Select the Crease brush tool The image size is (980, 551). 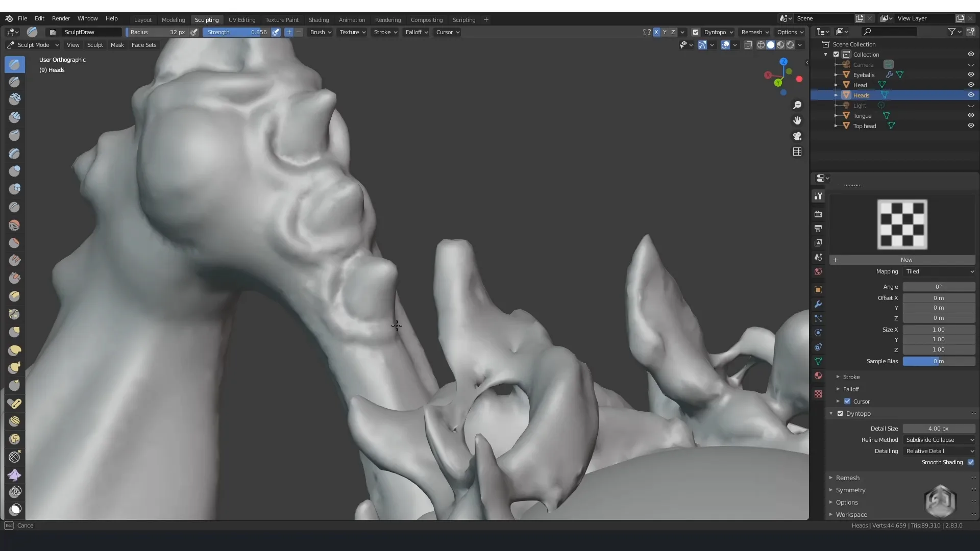coord(15,207)
